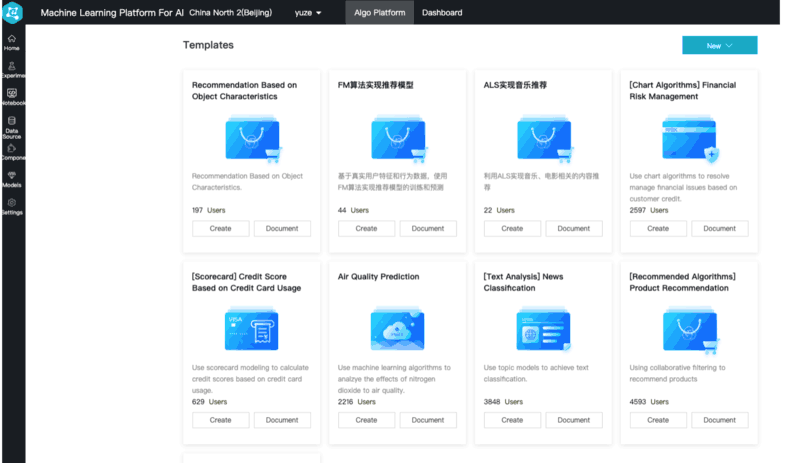Click the Financial Risk Management shield card image
The height and width of the screenshot is (463, 800).
tap(689, 138)
